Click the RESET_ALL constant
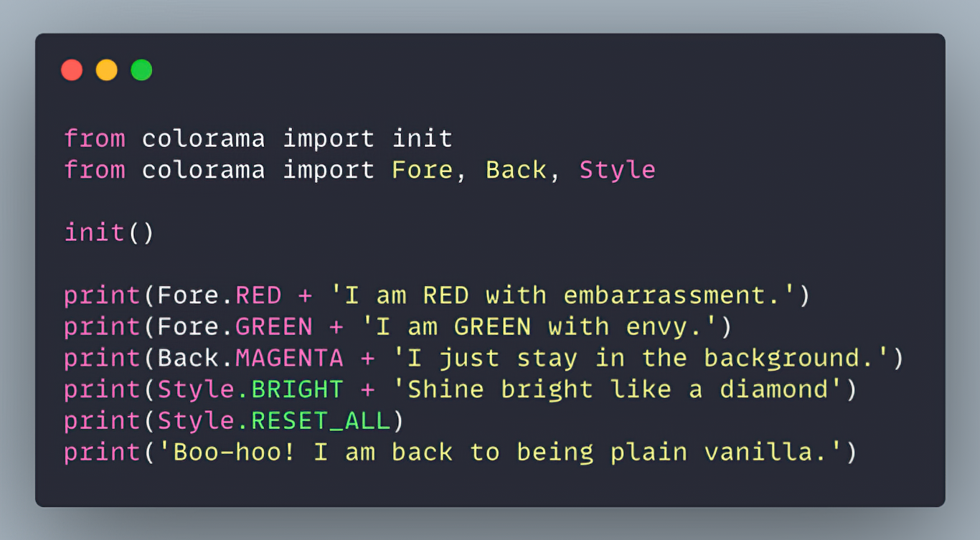Viewport: 980px width, 540px height. pos(321,421)
